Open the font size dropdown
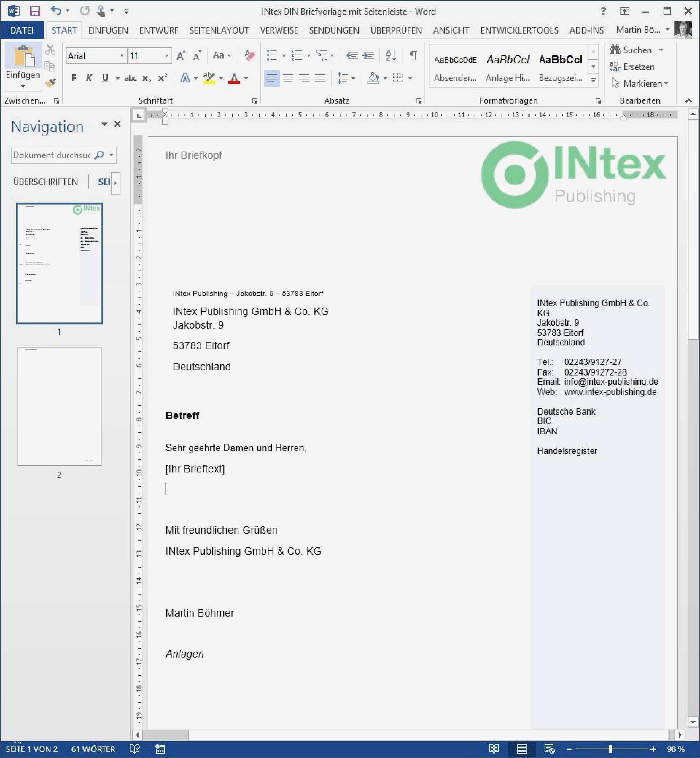Image resolution: width=700 pixels, height=758 pixels. pos(166,56)
